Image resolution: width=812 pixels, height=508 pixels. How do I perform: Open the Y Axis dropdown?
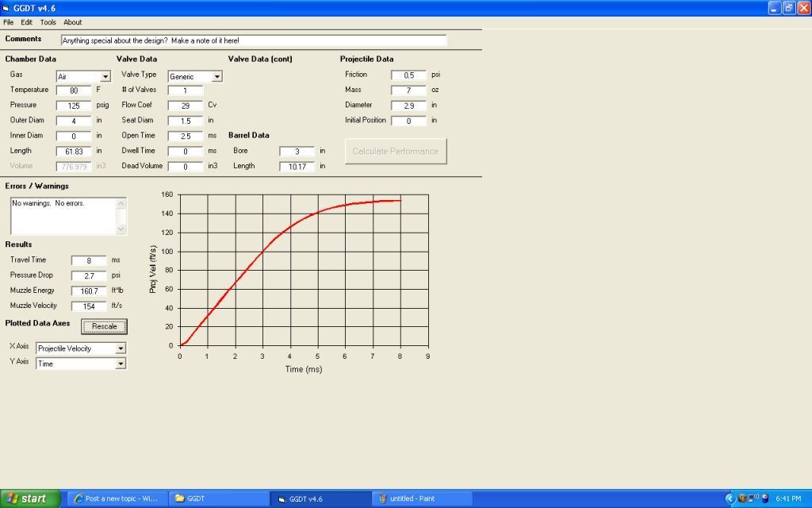(121, 364)
